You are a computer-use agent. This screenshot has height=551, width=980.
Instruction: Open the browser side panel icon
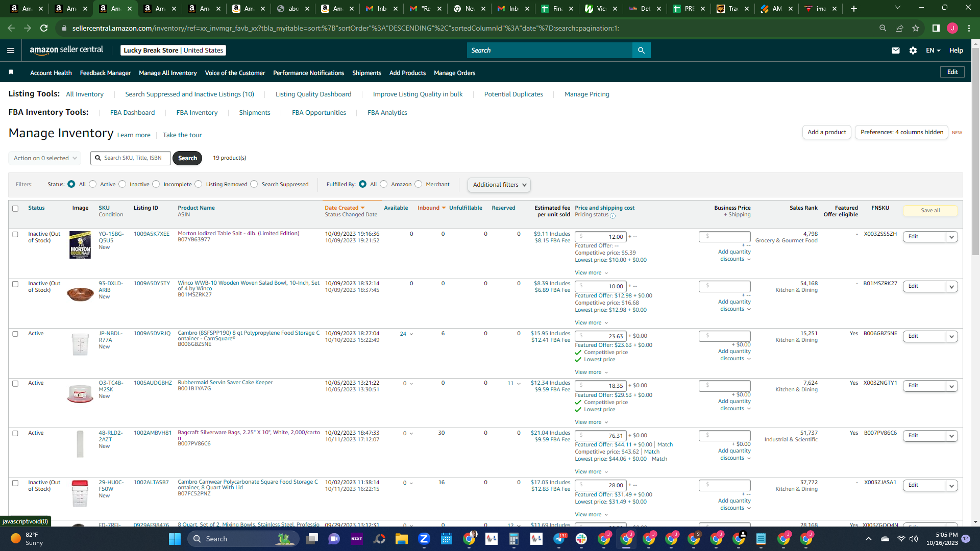[x=936, y=28]
